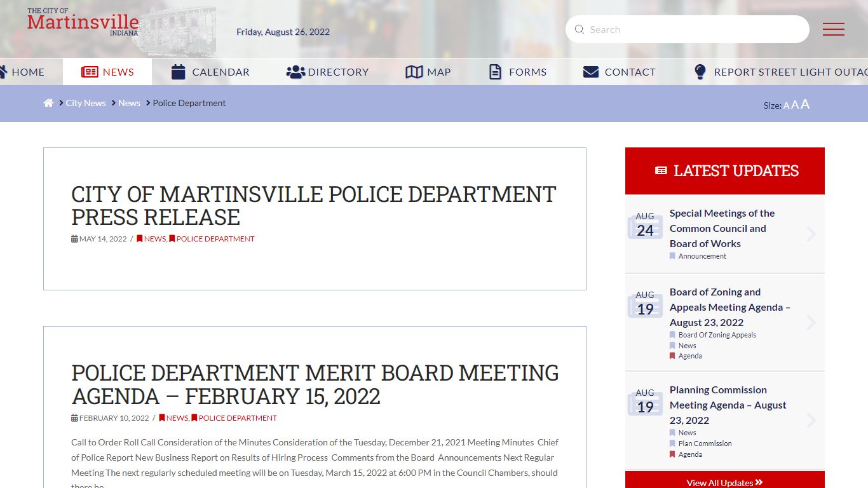Click the home icon in breadcrumb
This screenshot has height=488, width=868.
[x=48, y=103]
